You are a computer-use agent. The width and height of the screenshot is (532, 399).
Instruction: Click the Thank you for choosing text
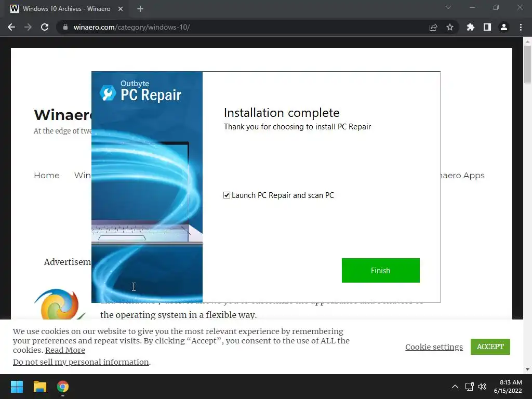pyautogui.click(x=298, y=127)
